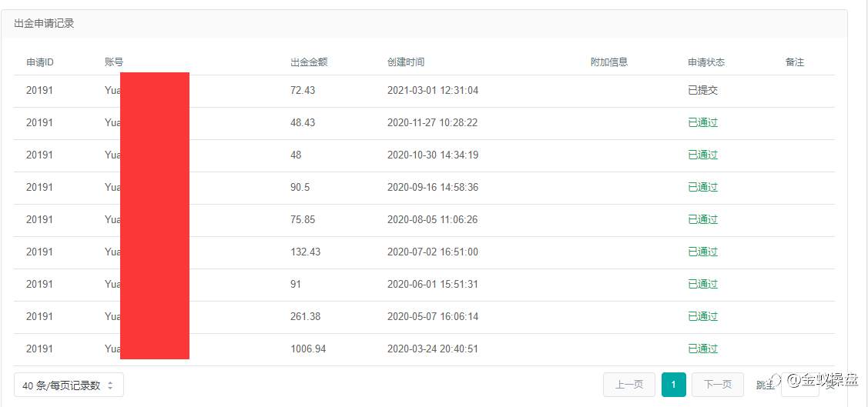This screenshot has height=407, width=868.
Task: Click the 已通过 status for amount 261.38
Action: pos(702,317)
